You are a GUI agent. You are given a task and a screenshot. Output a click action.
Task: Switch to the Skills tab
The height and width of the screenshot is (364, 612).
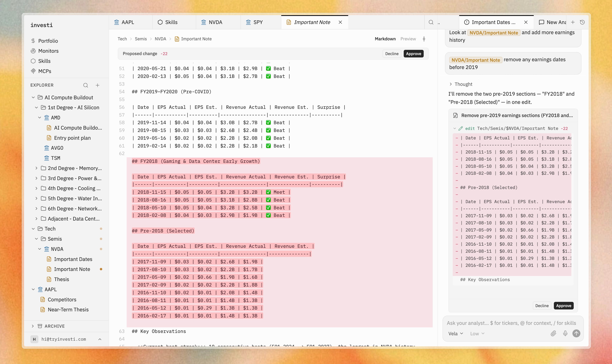174,22
